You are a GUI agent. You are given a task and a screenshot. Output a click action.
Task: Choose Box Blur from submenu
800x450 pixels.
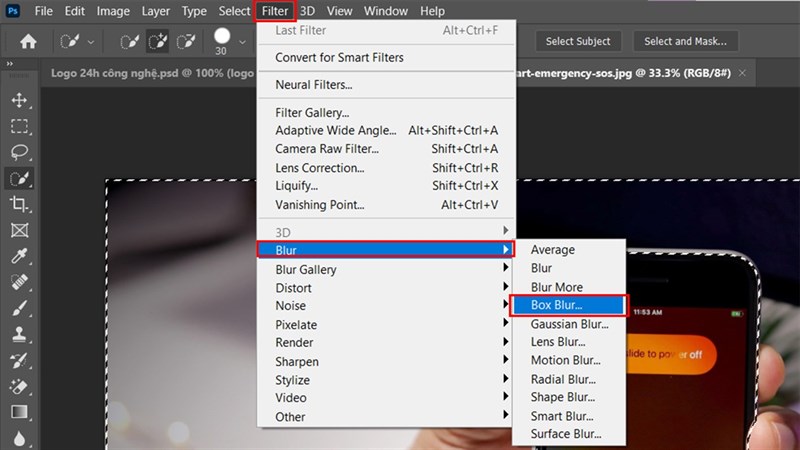pyautogui.click(x=568, y=305)
